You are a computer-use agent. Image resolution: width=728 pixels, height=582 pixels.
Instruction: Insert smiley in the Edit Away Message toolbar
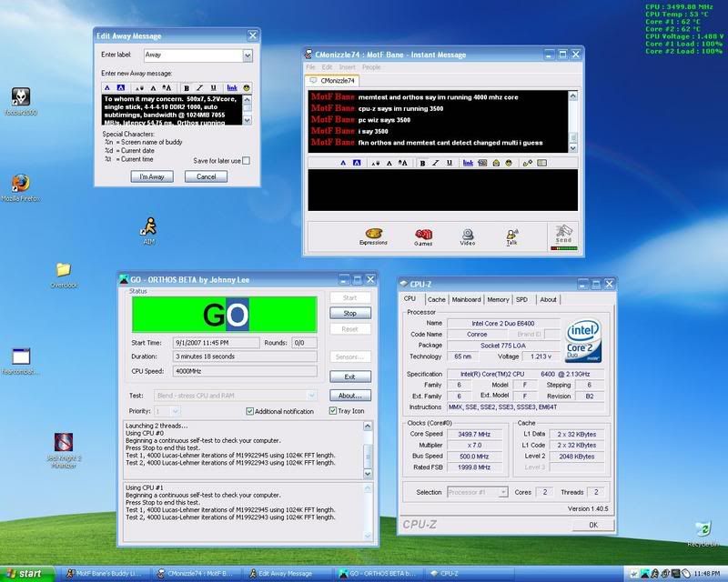click(x=247, y=87)
